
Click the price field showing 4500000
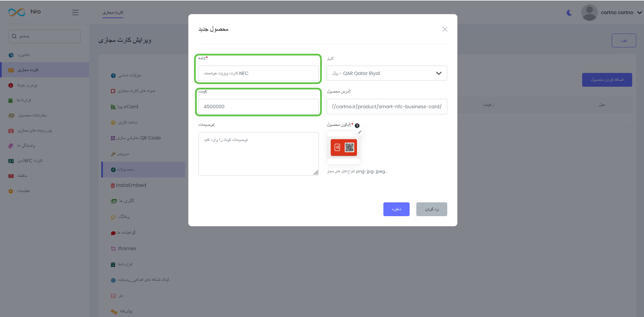(x=258, y=107)
